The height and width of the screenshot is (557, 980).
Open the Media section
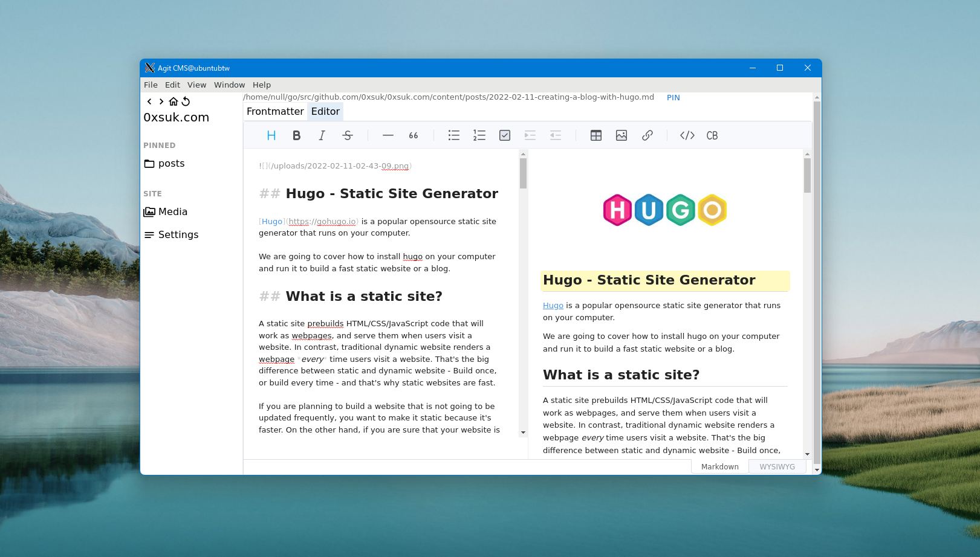(166, 212)
